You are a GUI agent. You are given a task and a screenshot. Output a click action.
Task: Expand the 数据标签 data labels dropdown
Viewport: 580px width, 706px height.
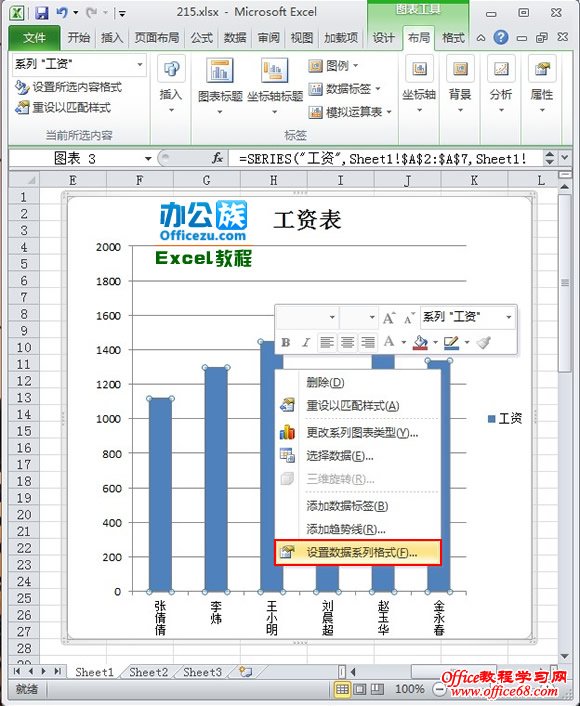pyautogui.click(x=377, y=89)
